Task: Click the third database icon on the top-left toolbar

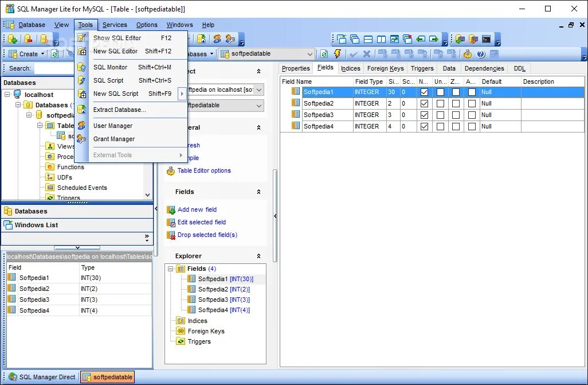Action: (x=44, y=39)
